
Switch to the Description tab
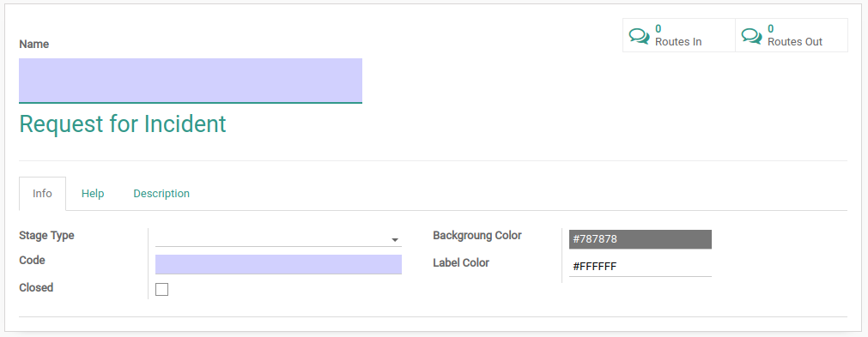[161, 193]
